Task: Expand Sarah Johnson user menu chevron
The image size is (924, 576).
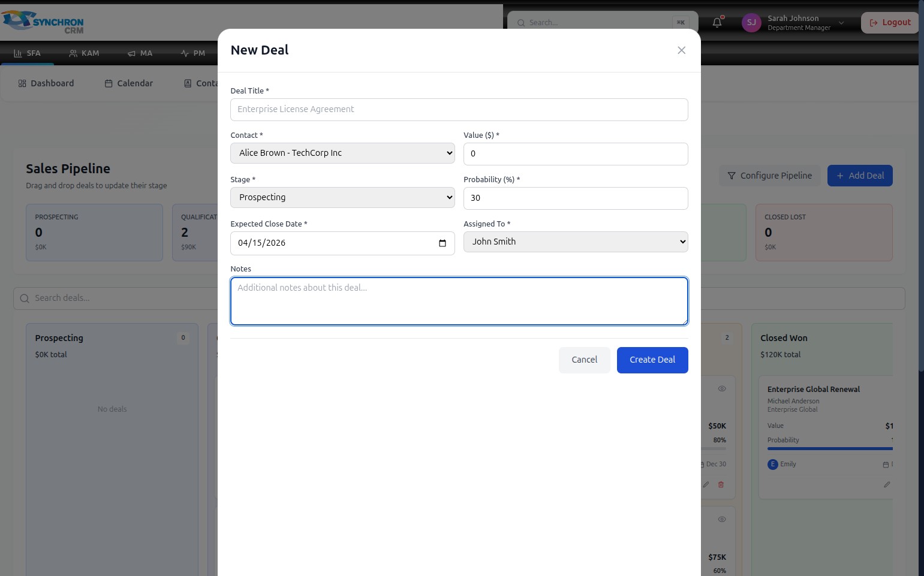Action: pyautogui.click(x=841, y=23)
